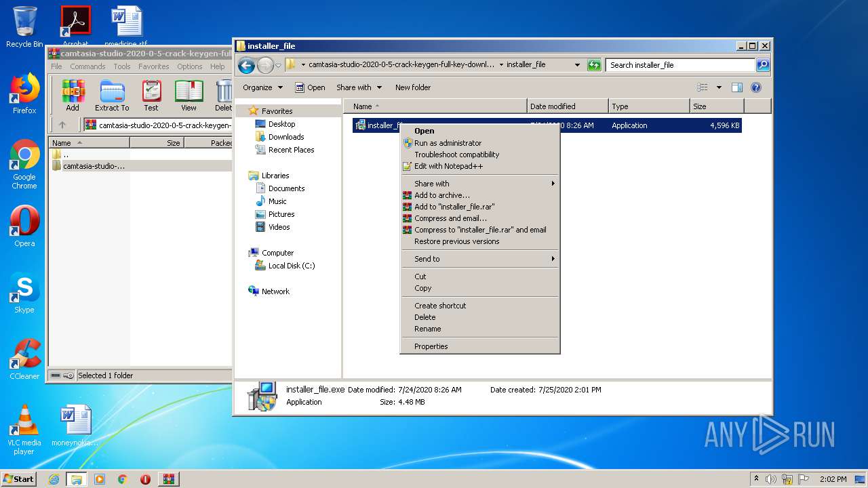Choose Delete from context menu
The width and height of the screenshot is (868, 488).
tap(479, 317)
